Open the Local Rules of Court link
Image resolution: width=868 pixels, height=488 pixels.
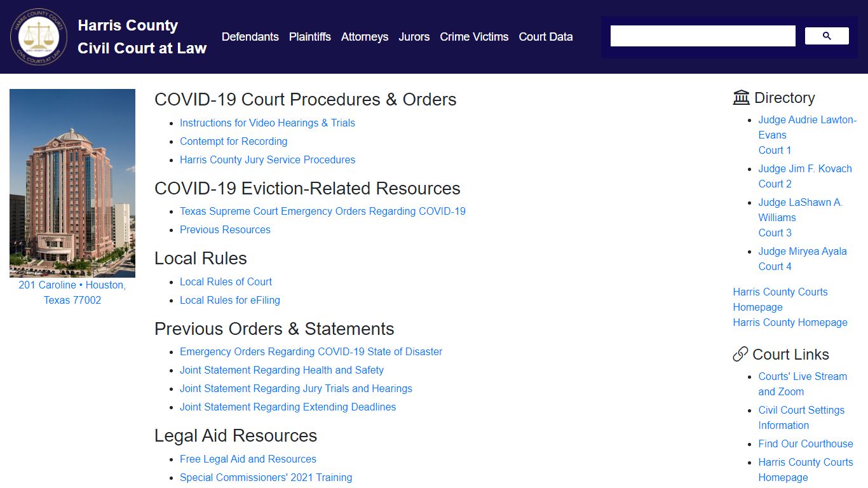tap(226, 281)
